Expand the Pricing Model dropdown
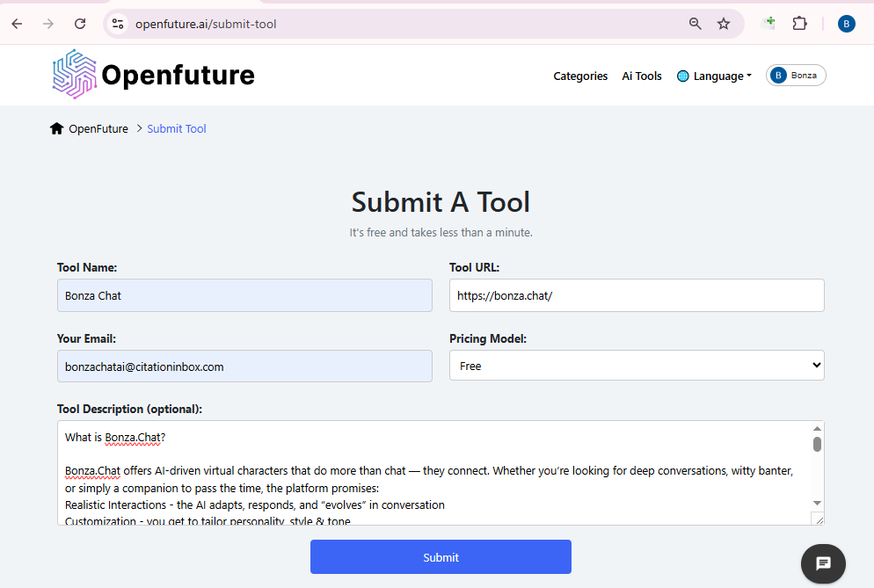The width and height of the screenshot is (874, 588). point(637,366)
